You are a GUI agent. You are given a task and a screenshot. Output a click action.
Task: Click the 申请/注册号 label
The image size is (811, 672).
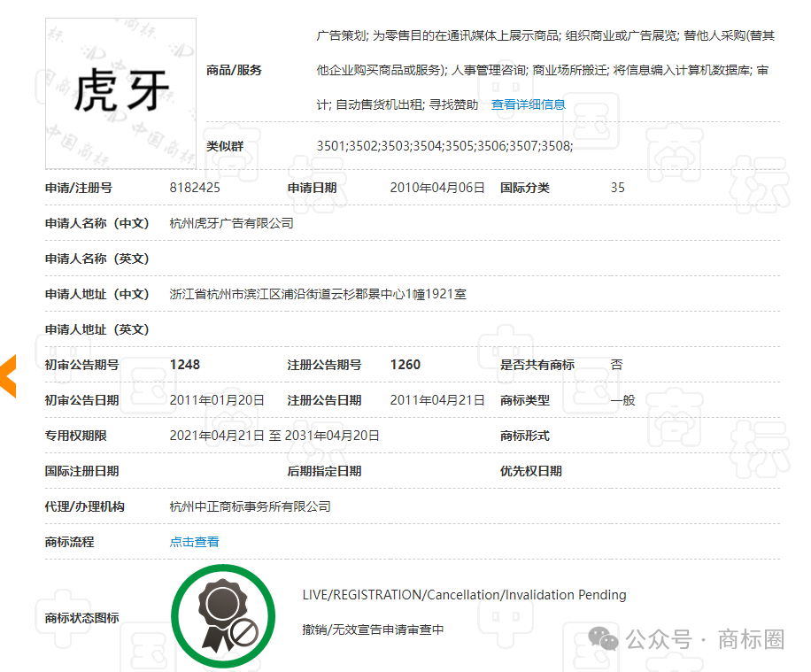(79, 188)
